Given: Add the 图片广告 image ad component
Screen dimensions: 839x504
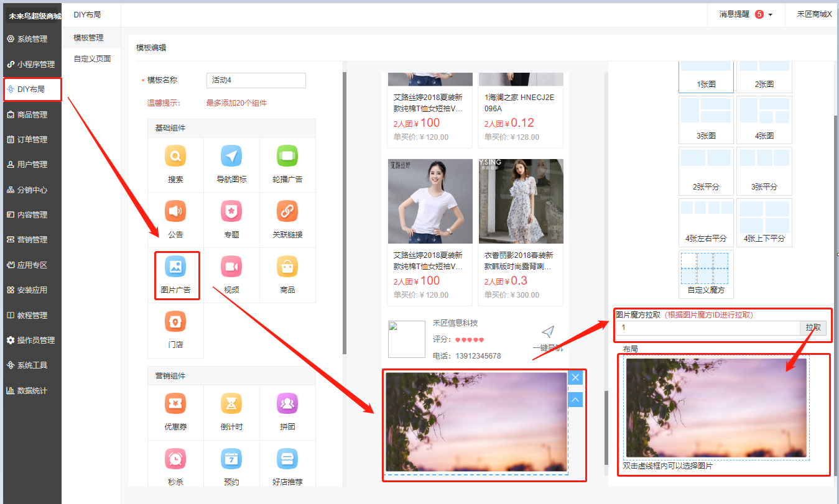Looking at the screenshot, I should tap(175, 275).
